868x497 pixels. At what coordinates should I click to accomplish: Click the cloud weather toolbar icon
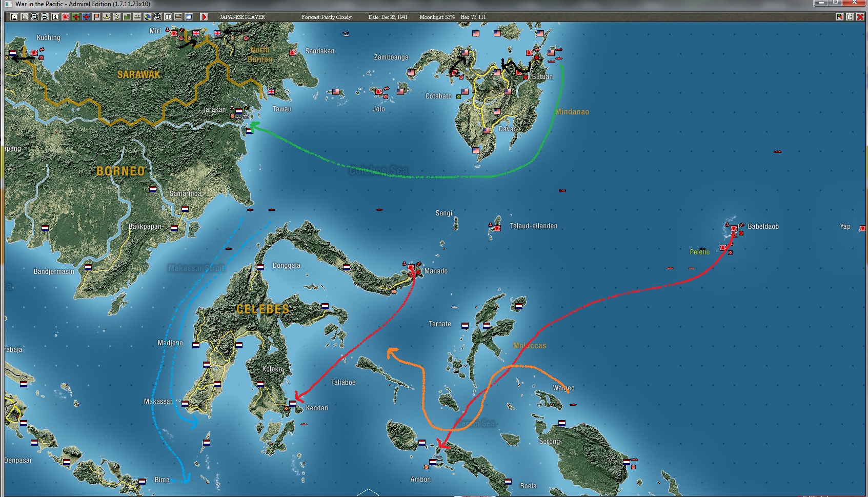[189, 17]
